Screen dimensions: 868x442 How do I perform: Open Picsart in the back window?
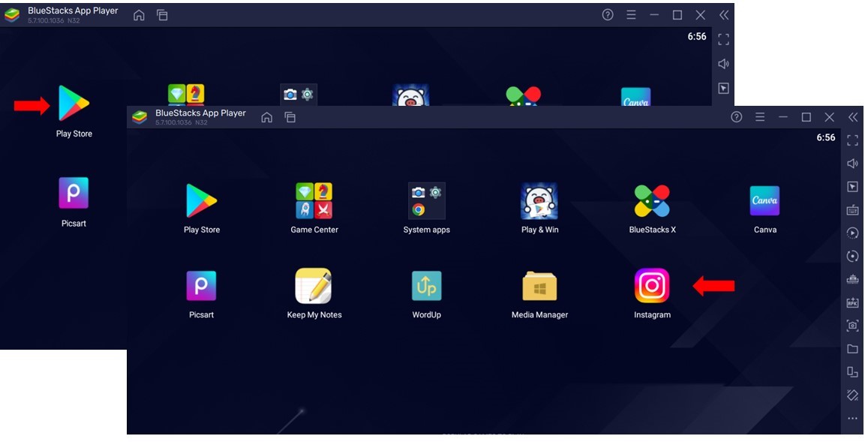pyautogui.click(x=74, y=193)
